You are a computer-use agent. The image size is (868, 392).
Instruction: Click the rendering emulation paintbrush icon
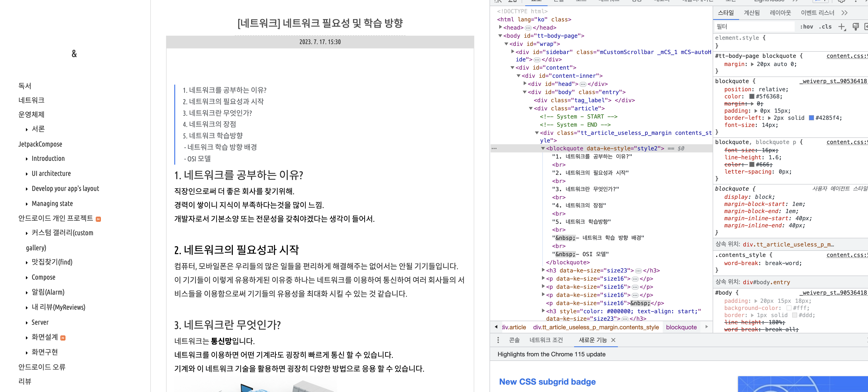click(x=855, y=27)
